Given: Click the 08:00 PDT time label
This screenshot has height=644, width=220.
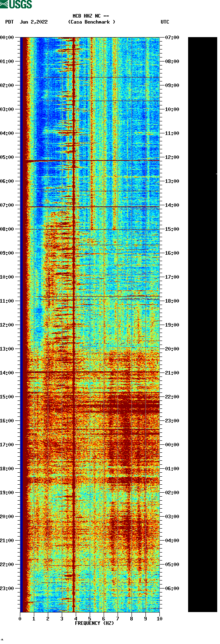Looking at the screenshot, I should [7, 229].
